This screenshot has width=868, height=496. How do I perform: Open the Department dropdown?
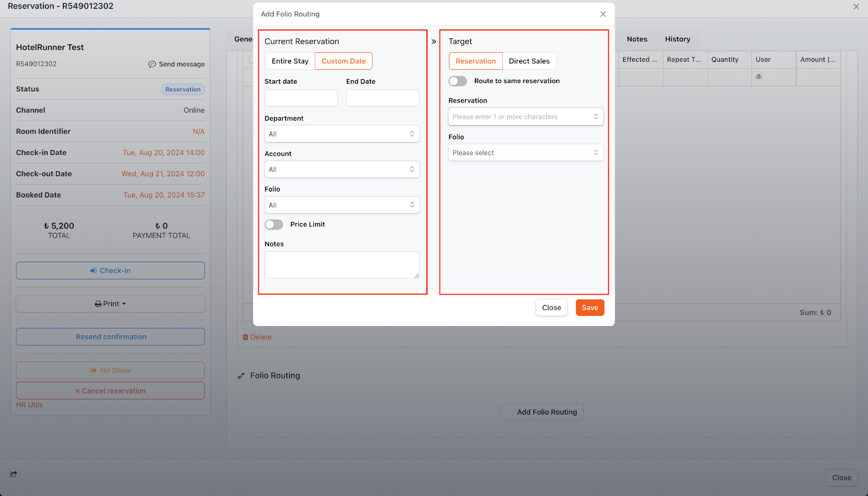(342, 134)
